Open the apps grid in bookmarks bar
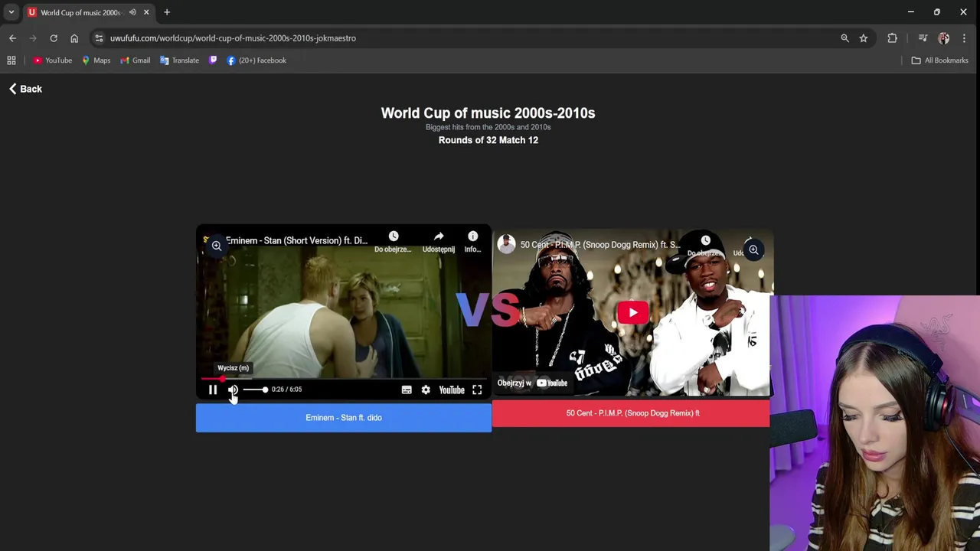This screenshot has height=551, width=980. [11, 60]
